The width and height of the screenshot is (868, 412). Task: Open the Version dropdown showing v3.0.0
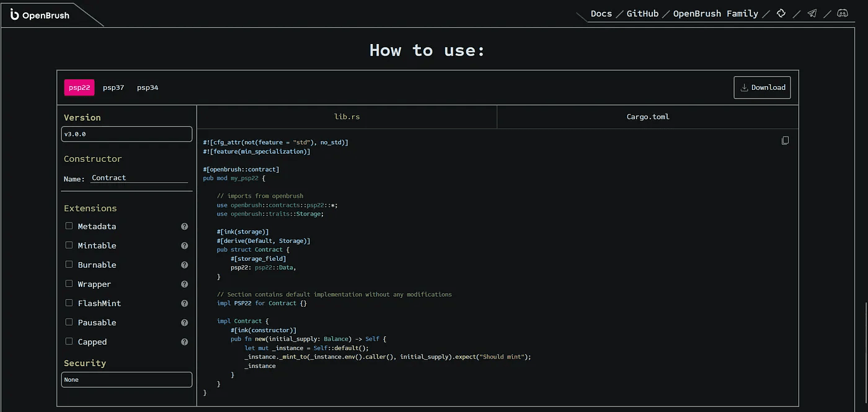pos(126,134)
